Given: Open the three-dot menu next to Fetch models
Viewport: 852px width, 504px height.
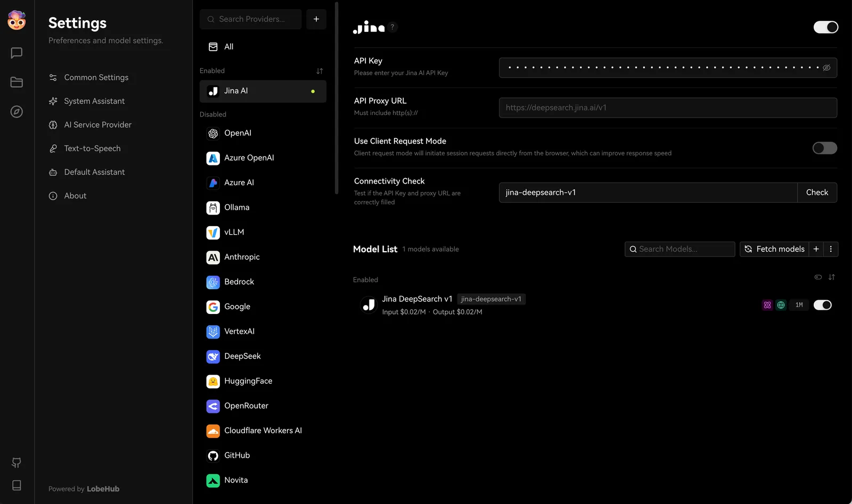Looking at the screenshot, I should pyautogui.click(x=830, y=249).
